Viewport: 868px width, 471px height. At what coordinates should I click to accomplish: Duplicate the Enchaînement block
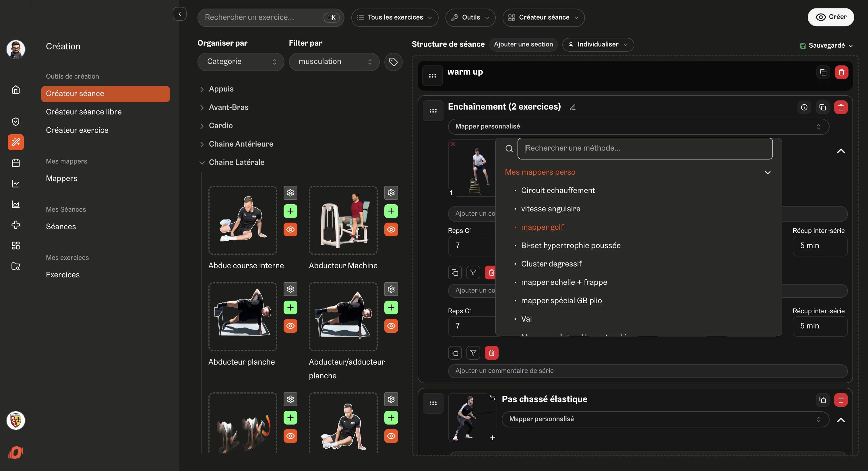pyautogui.click(x=823, y=107)
